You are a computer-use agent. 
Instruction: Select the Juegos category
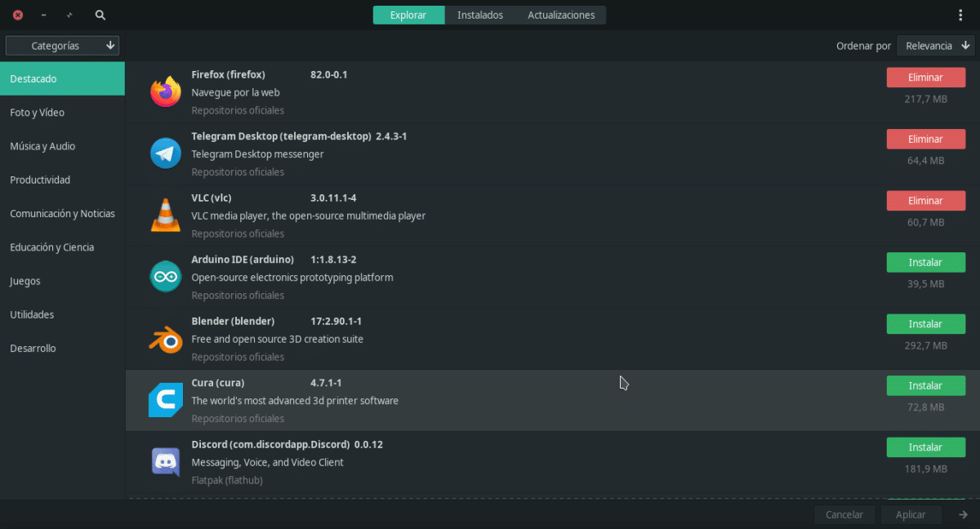[x=25, y=281]
